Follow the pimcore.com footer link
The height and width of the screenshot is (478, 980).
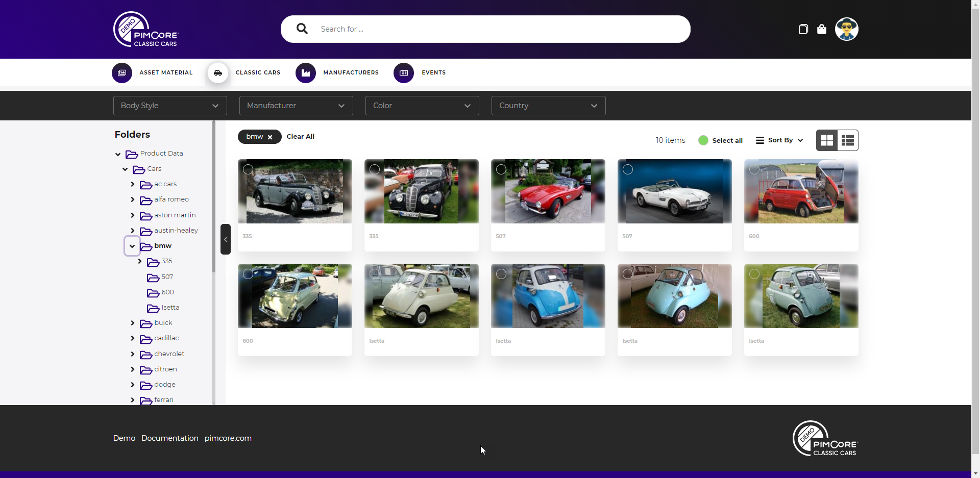click(228, 438)
